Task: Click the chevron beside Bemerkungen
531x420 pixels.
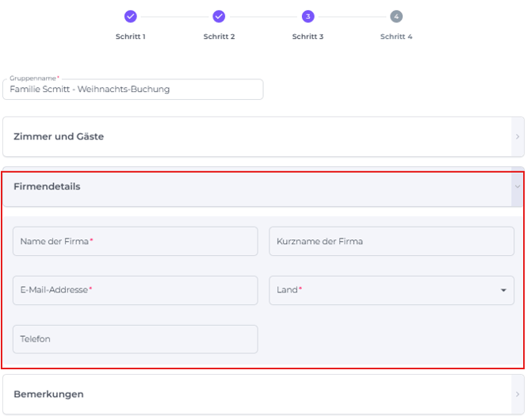Action: (518, 394)
